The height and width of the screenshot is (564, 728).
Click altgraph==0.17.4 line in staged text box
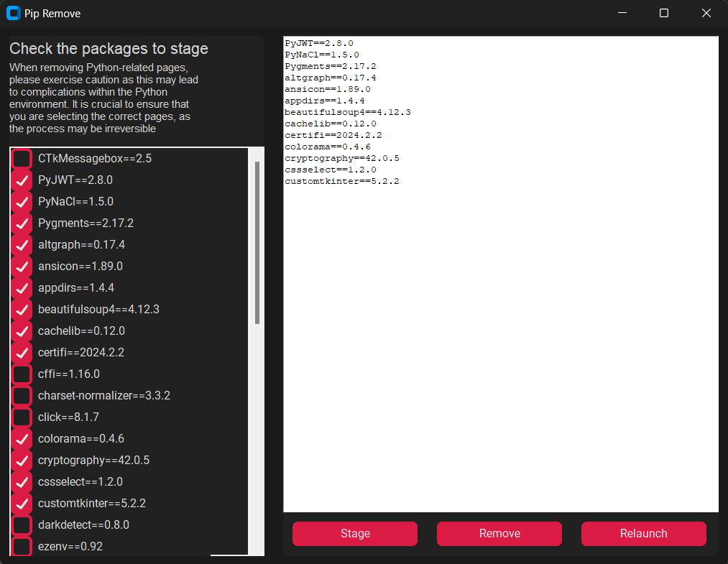(x=330, y=78)
